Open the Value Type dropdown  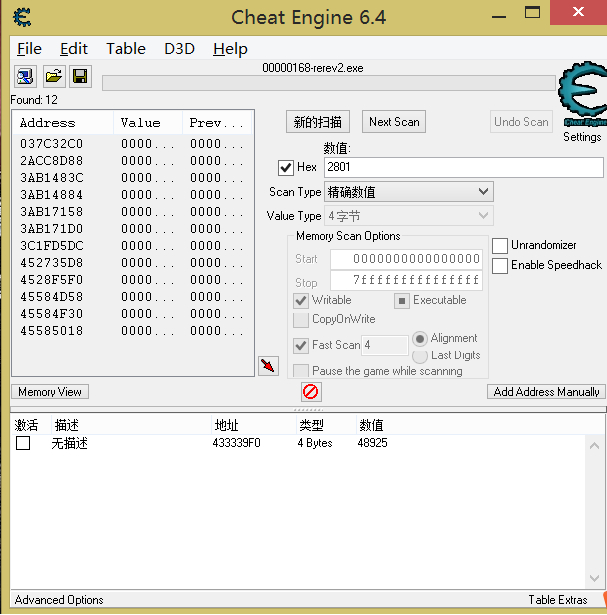coord(409,216)
